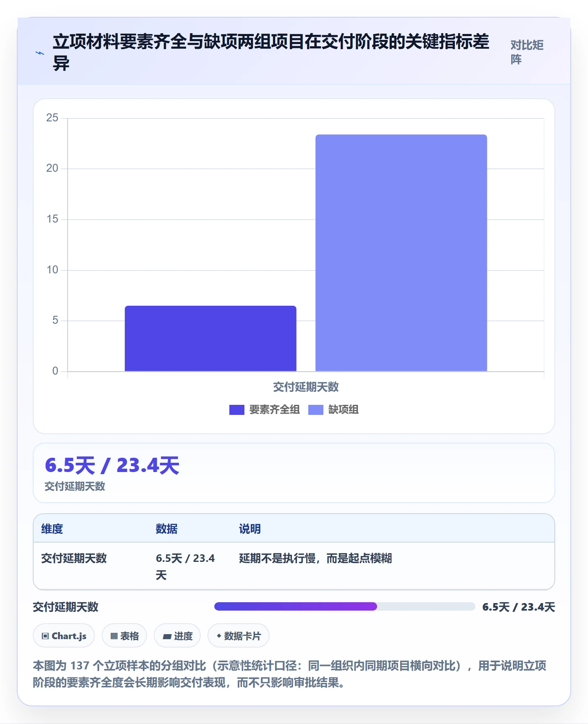This screenshot has width=588, height=724.
Task: Select the 维度 column header
Action: point(52,529)
